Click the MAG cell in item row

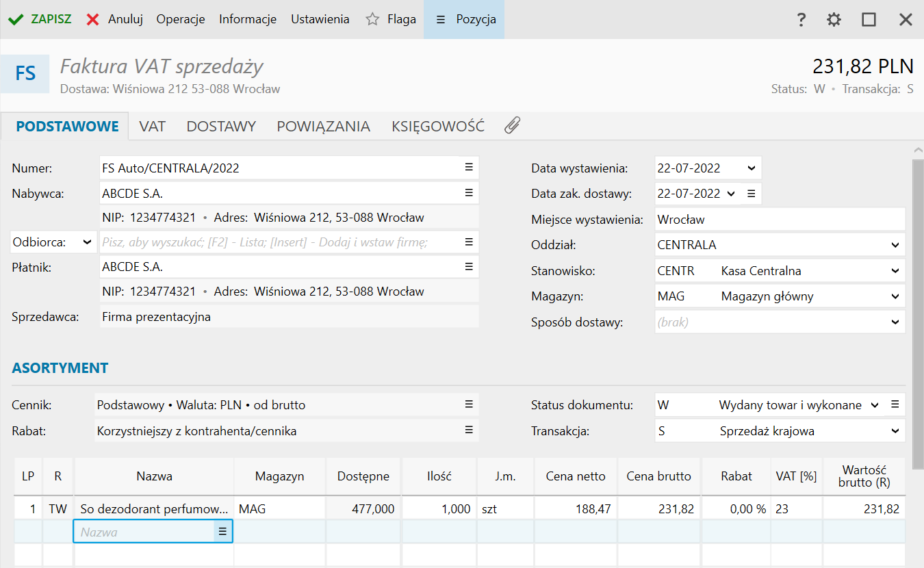[279, 508]
